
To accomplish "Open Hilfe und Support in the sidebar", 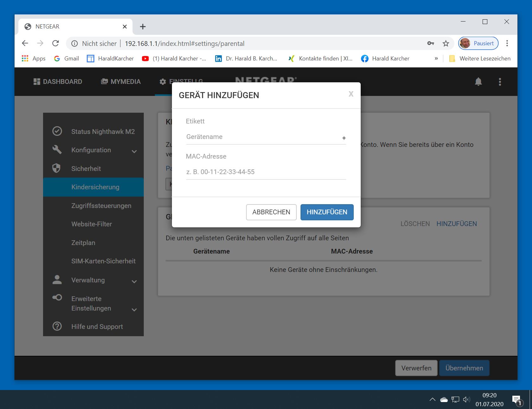I will [x=97, y=326].
